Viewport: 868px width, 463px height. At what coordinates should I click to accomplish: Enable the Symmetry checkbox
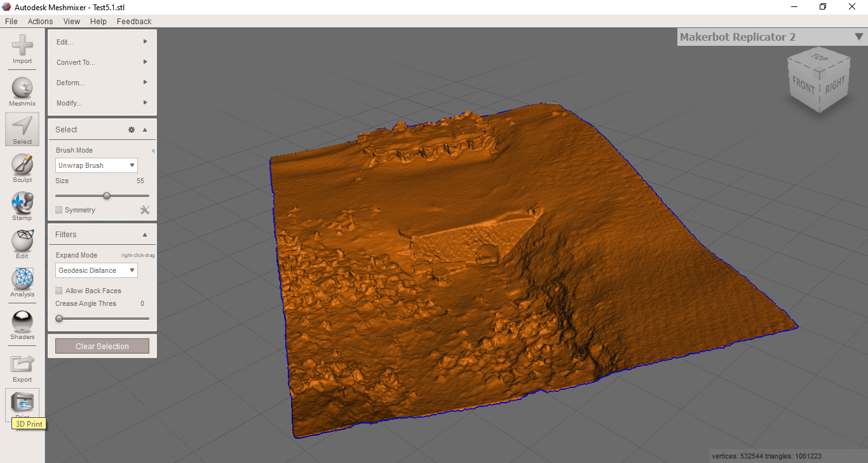[x=59, y=210]
